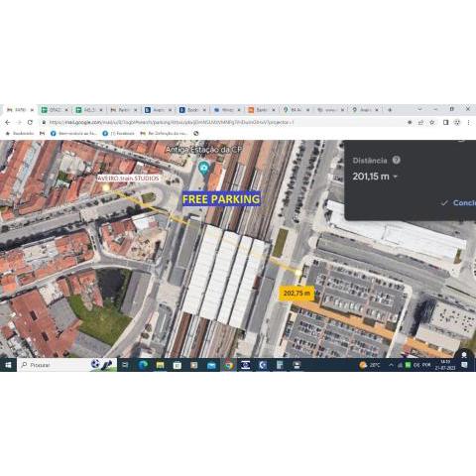Click the 202,75 m distance label

click(x=297, y=293)
